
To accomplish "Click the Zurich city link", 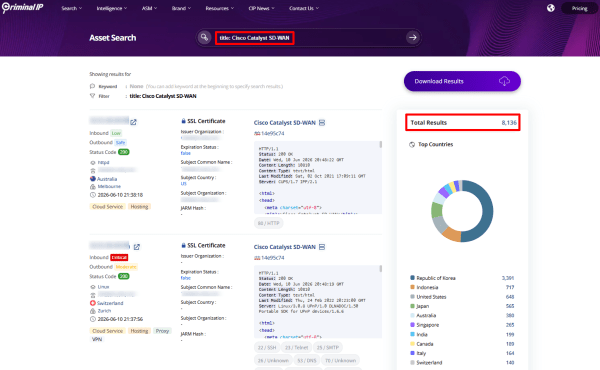I will pyautogui.click(x=104, y=311).
